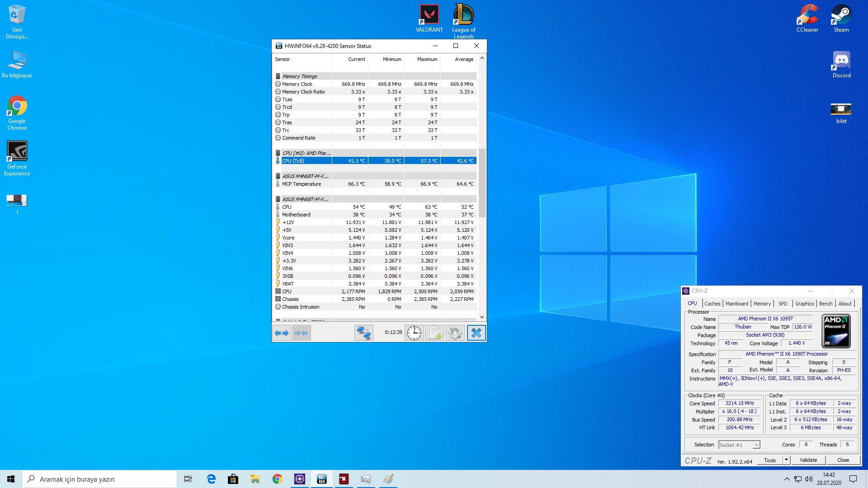Select Memory Clock sensor row

pos(375,84)
